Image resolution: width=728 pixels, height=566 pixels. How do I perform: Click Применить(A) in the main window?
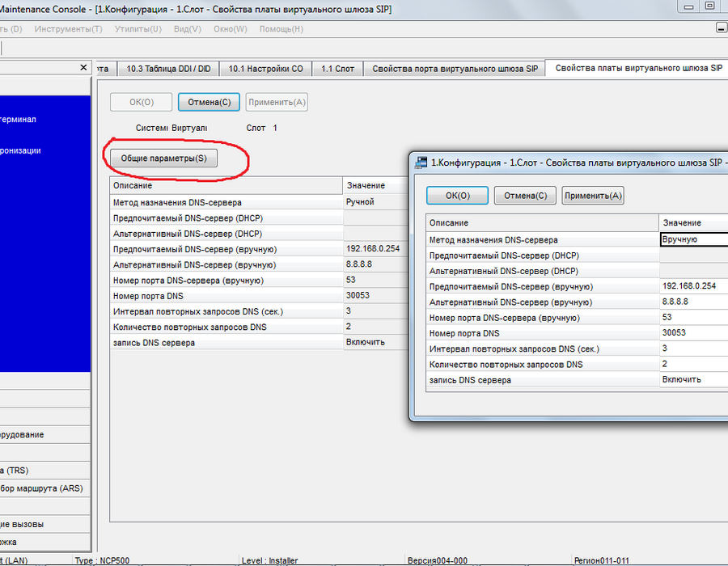tap(277, 102)
